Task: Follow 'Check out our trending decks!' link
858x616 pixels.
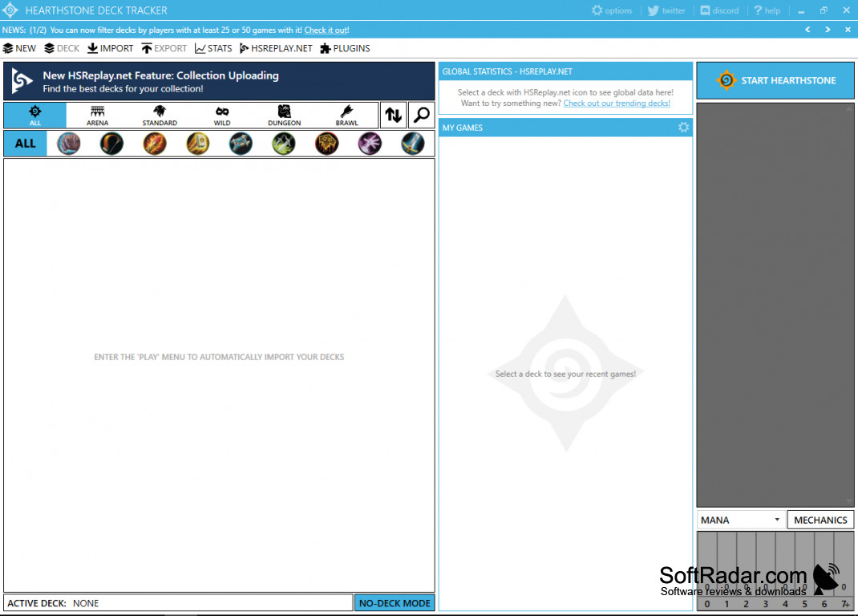Action: pyautogui.click(x=617, y=103)
